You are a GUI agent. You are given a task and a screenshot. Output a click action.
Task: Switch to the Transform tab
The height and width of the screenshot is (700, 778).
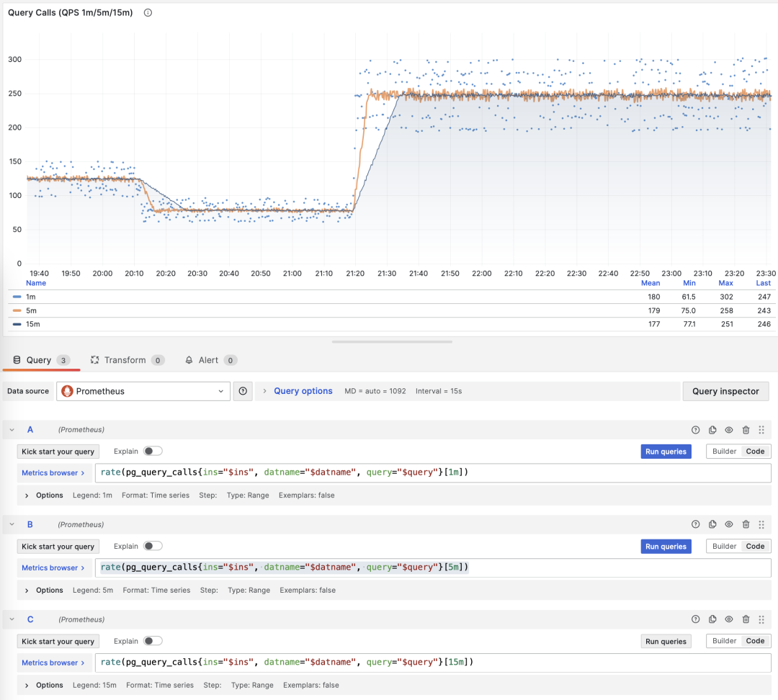[124, 360]
